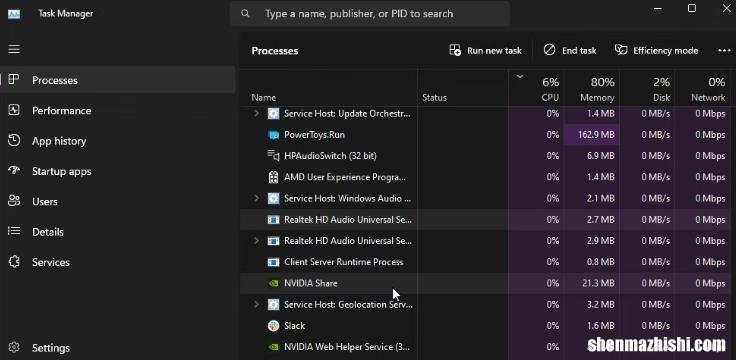Viewport: 736px width, 360px height.
Task: Focus the name, publisher, or PID search box
Action: [370, 14]
